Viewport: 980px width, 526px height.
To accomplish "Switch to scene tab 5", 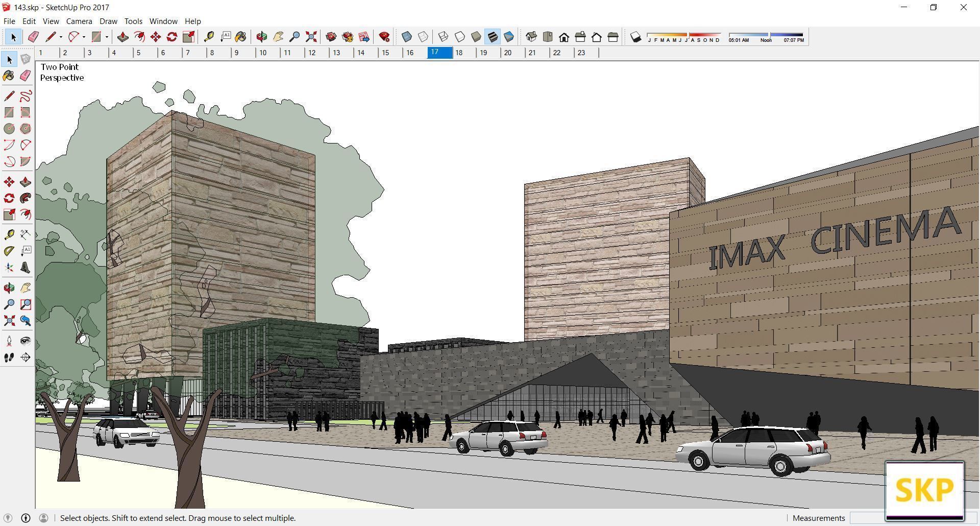I will coord(145,53).
